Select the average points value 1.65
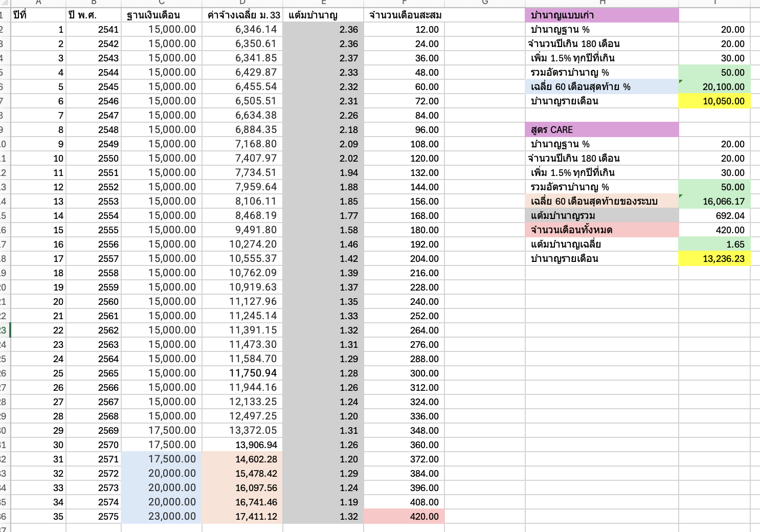The width and height of the screenshot is (760, 532). click(x=714, y=244)
